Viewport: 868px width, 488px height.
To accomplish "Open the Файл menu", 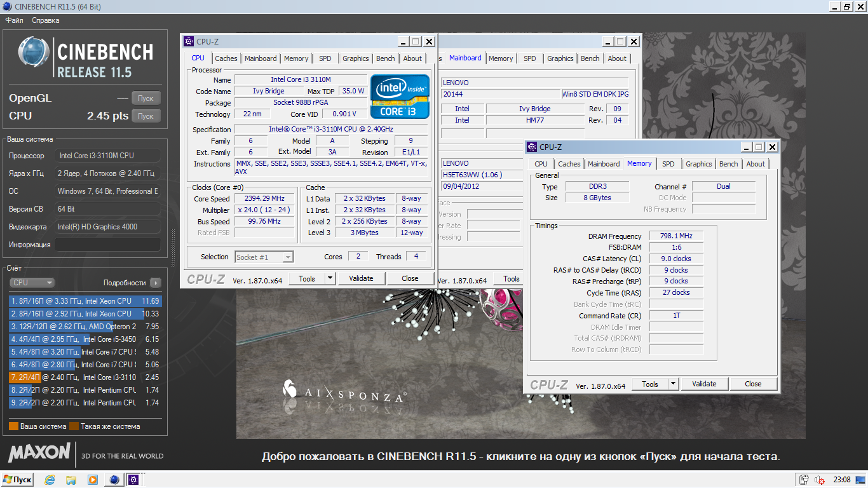I will [15, 20].
